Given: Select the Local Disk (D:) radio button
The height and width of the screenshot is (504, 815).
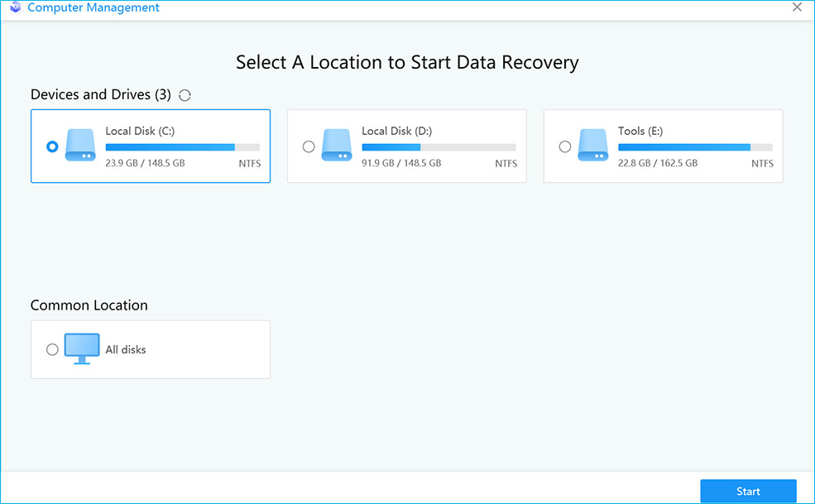Looking at the screenshot, I should pyautogui.click(x=309, y=146).
